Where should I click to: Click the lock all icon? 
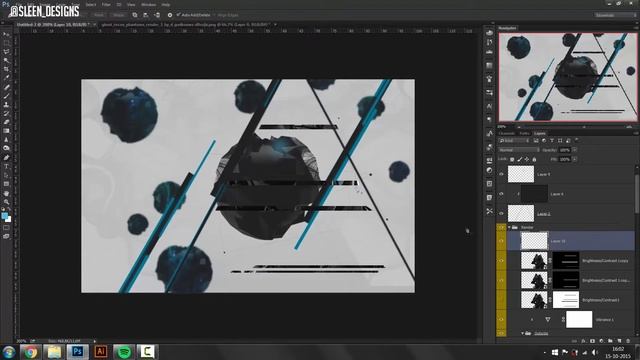coord(534,159)
